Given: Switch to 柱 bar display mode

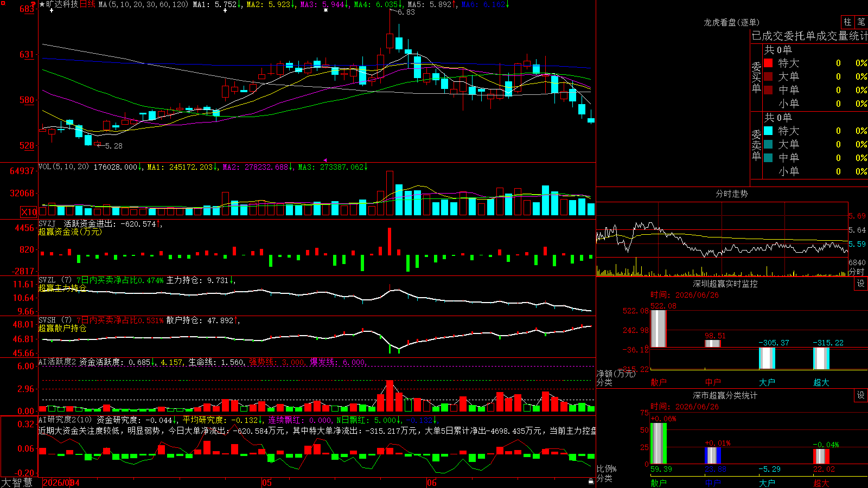Looking at the screenshot, I should 847,22.
